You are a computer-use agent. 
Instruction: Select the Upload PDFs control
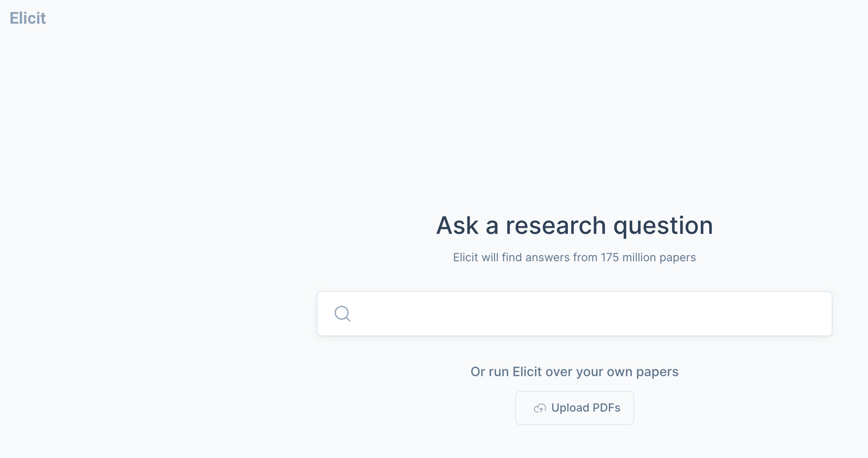click(574, 408)
